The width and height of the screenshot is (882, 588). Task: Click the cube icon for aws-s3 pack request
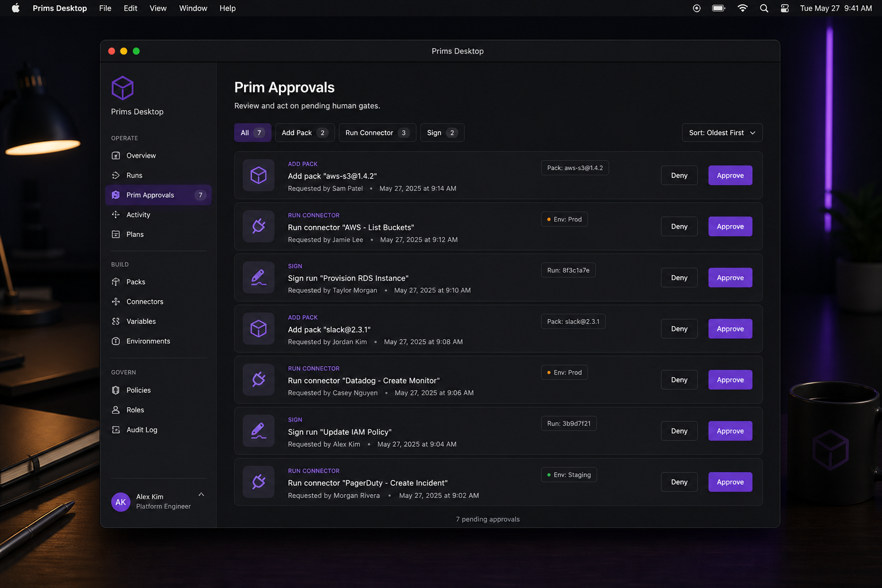258,175
